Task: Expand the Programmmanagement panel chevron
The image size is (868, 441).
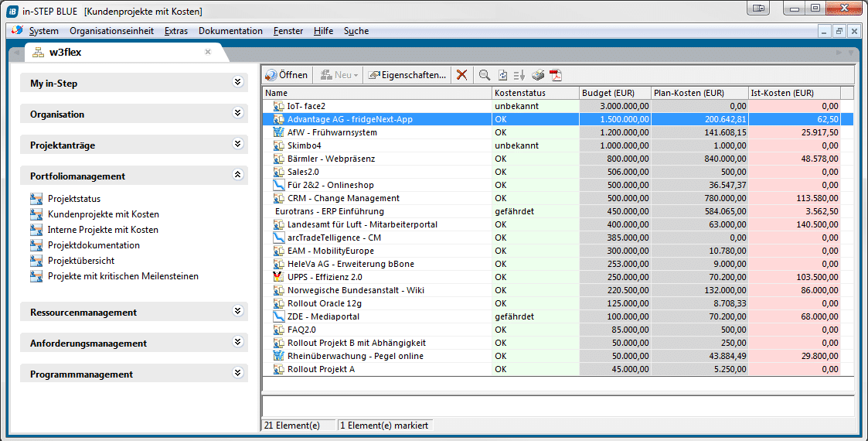Action: [x=237, y=374]
